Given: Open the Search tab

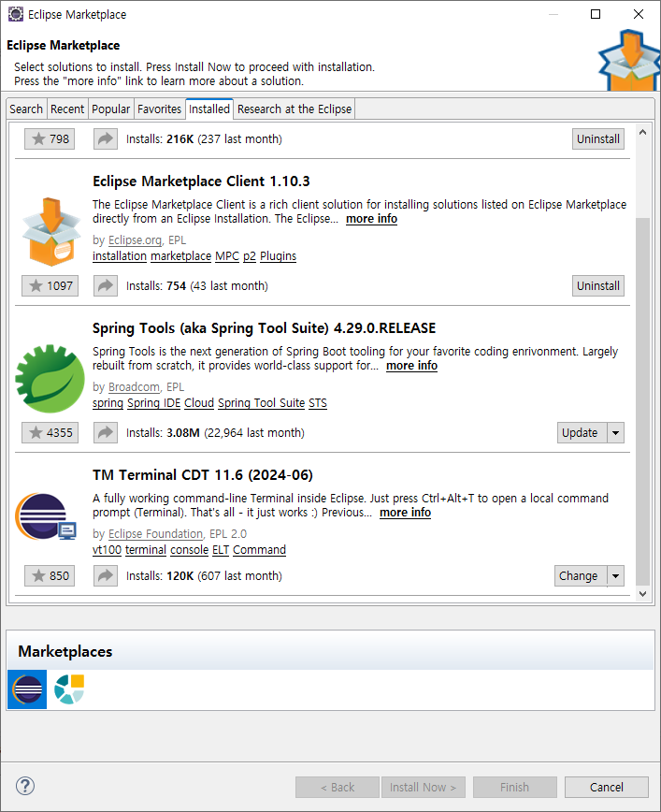Looking at the screenshot, I should 26,109.
